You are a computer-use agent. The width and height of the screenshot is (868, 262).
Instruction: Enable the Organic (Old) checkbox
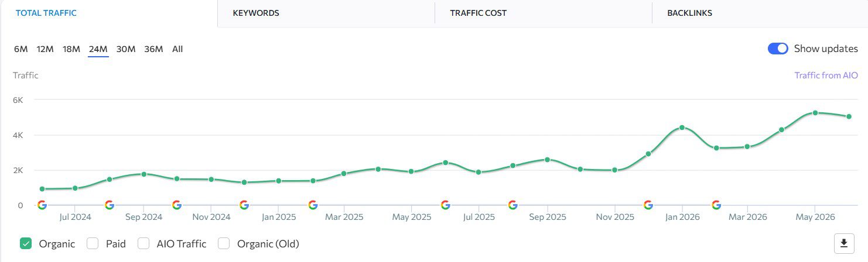click(224, 244)
